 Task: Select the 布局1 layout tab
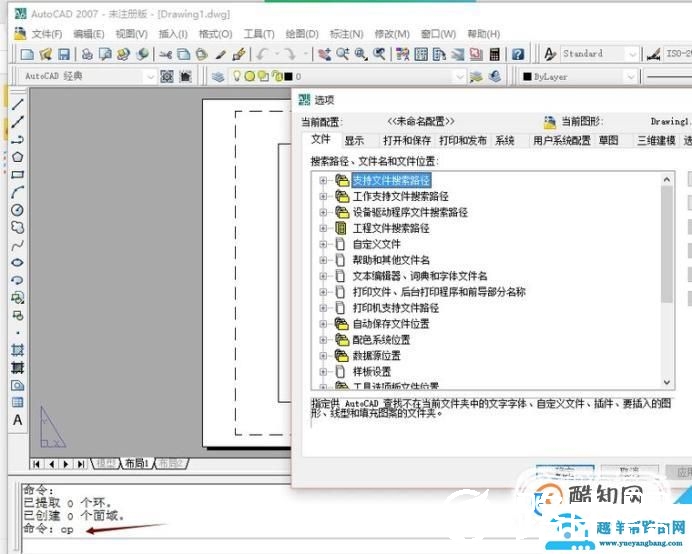coord(137,463)
